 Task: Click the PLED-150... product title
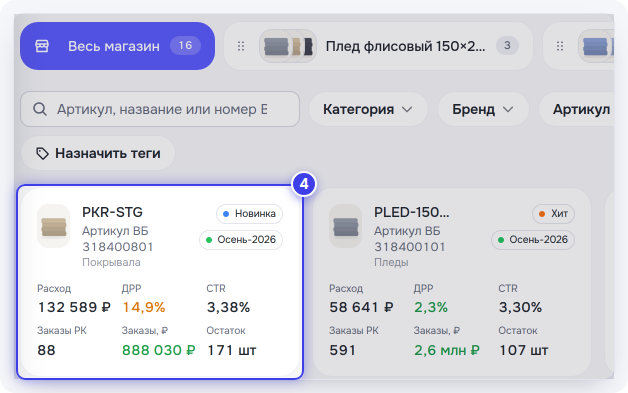point(412,212)
